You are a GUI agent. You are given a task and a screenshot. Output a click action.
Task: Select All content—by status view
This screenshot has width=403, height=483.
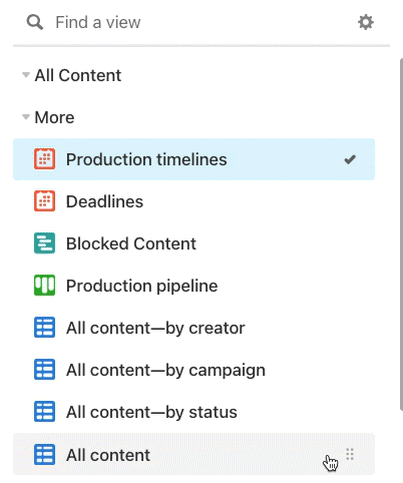tap(194, 412)
